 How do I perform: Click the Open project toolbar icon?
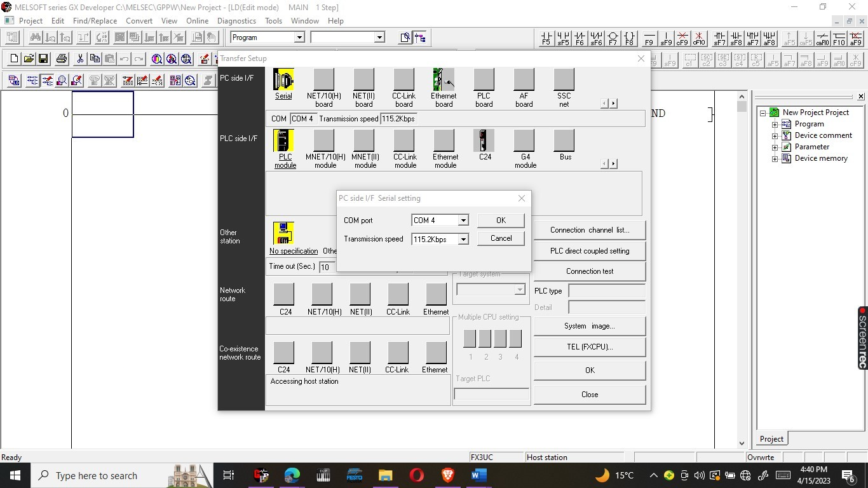(x=29, y=59)
